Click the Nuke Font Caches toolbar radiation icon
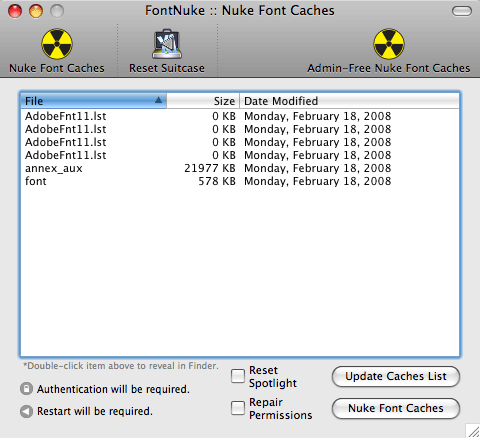Viewport: 480px width, 438px height. [x=57, y=44]
